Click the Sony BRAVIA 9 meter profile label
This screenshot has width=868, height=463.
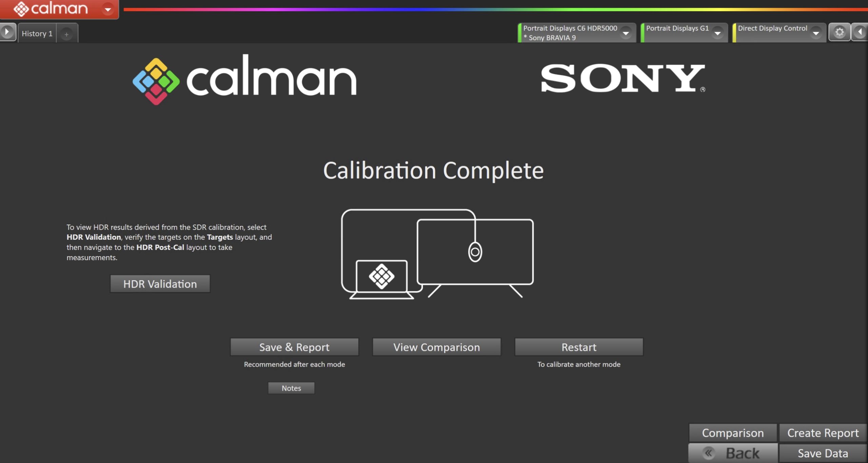(552, 38)
